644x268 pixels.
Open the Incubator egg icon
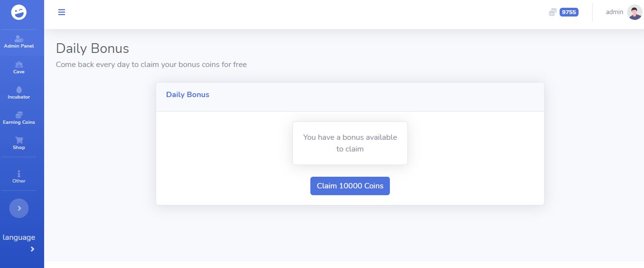[19, 89]
